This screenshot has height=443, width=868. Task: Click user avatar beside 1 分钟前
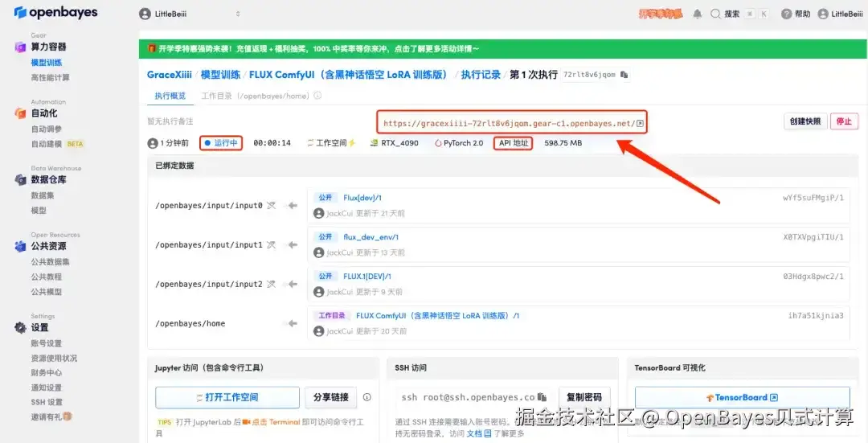[153, 143]
